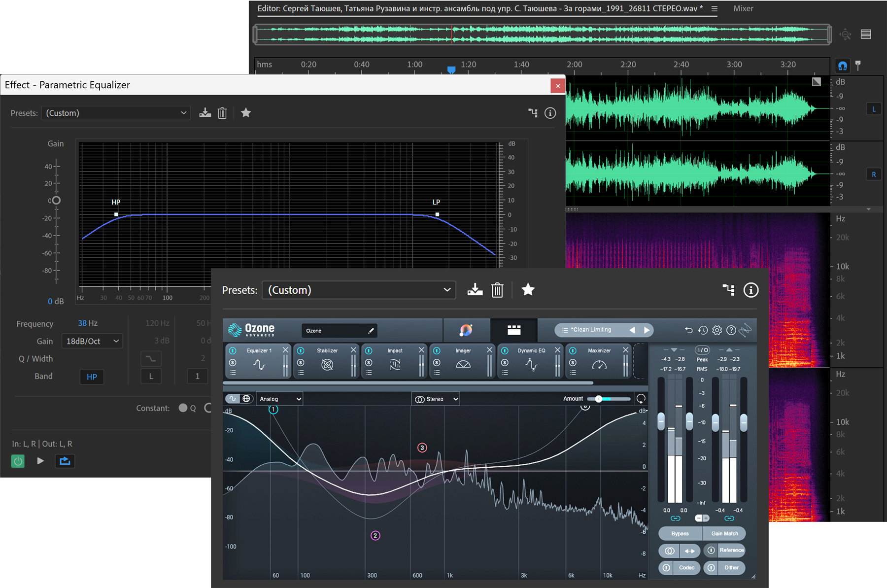
Task: Open channel map editor in Ozone window
Action: tap(728, 290)
